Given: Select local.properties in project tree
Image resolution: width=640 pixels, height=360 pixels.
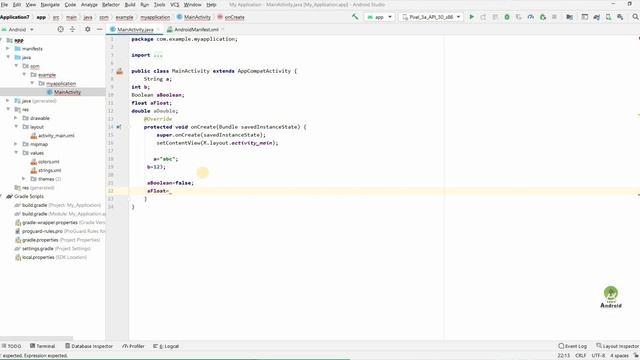Looking at the screenshot, I should click(38, 257).
